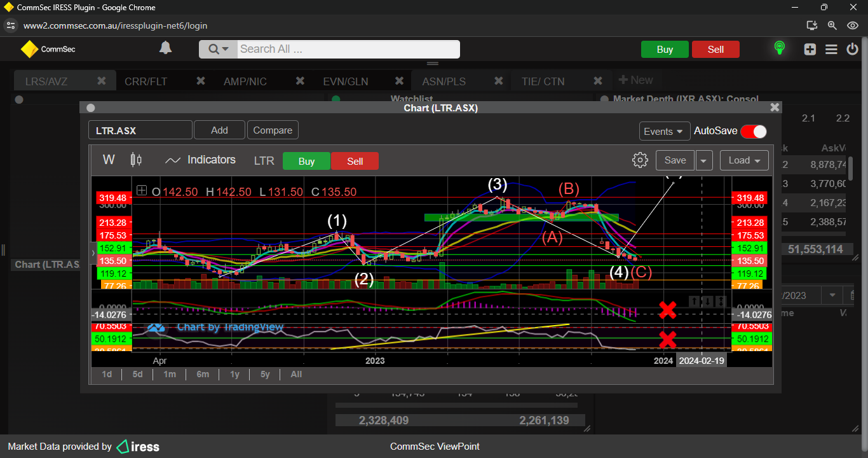Expand chart left toolbar arrow
Image resolution: width=868 pixels, height=458 pixels.
(x=94, y=253)
